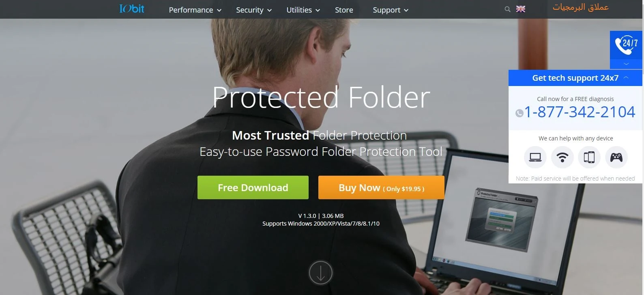
Task: Select the UK flag language icon
Action: [521, 9]
